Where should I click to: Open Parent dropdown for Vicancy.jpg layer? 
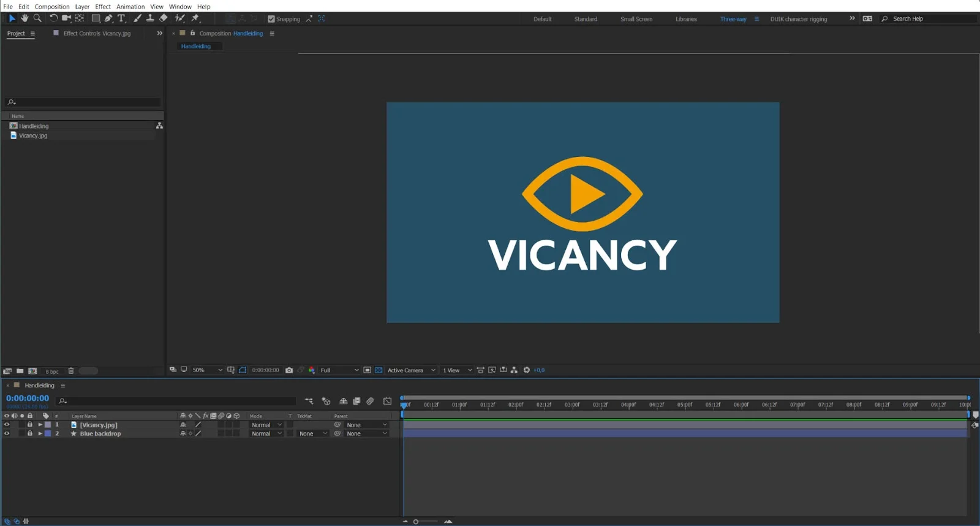366,425
